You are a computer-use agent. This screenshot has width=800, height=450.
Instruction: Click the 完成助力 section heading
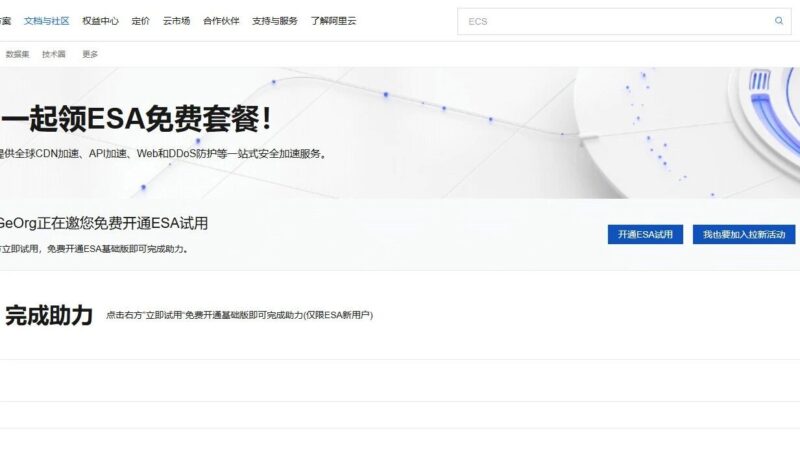tap(49, 315)
